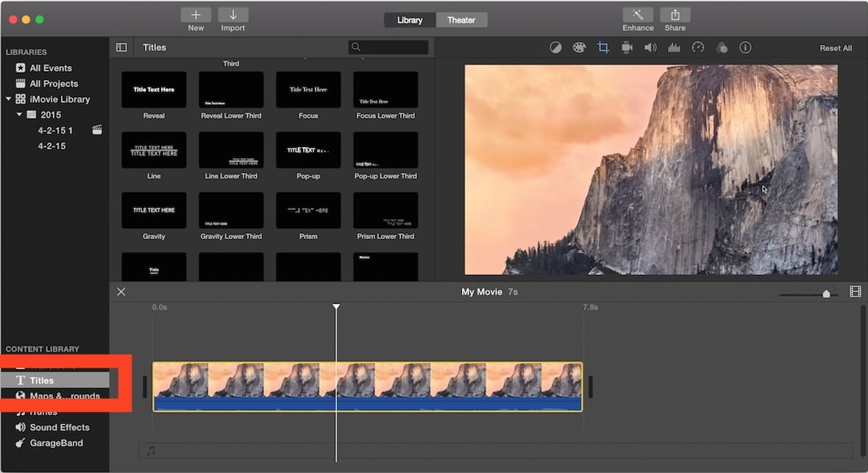Screen dimensions: 868x473
Task: Open the Crop adjustment tool
Action: [x=603, y=47]
